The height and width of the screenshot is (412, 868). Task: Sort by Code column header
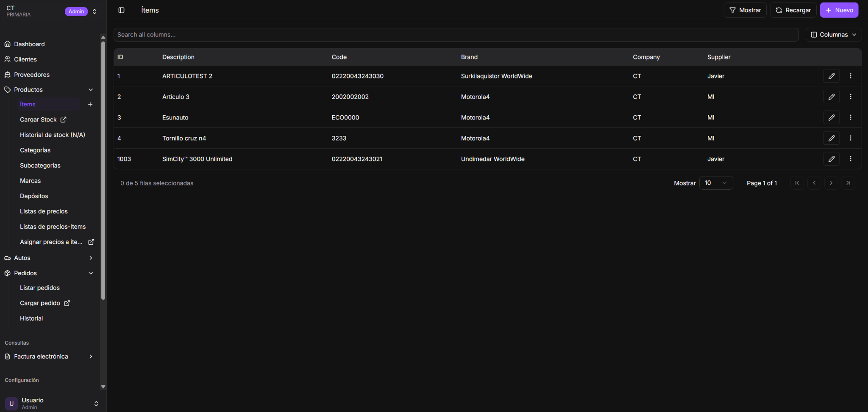pos(339,57)
